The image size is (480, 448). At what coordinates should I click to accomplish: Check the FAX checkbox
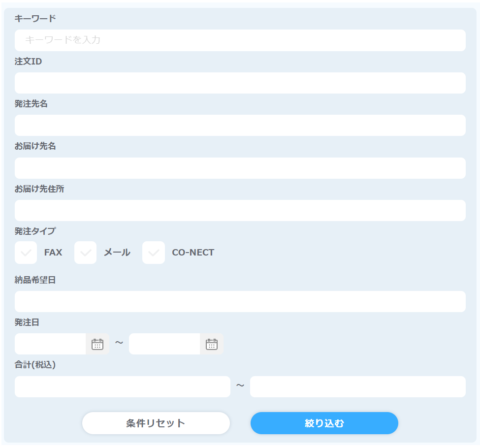[26, 253]
